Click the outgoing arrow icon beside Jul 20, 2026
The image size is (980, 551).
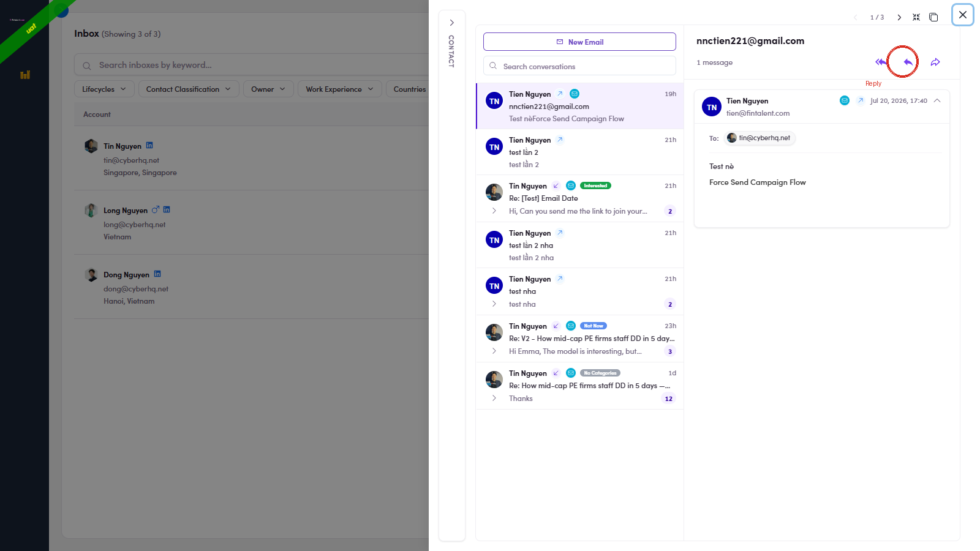(861, 100)
